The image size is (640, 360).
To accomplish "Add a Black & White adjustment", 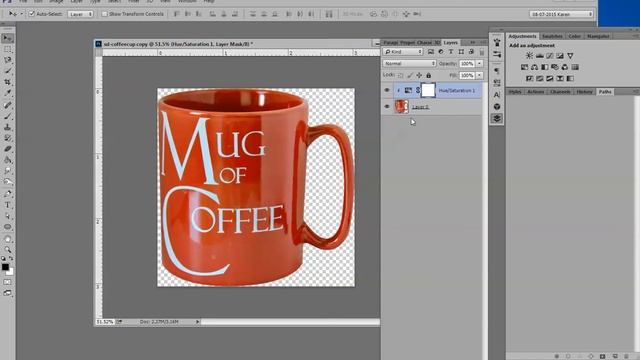I will point(544,67).
